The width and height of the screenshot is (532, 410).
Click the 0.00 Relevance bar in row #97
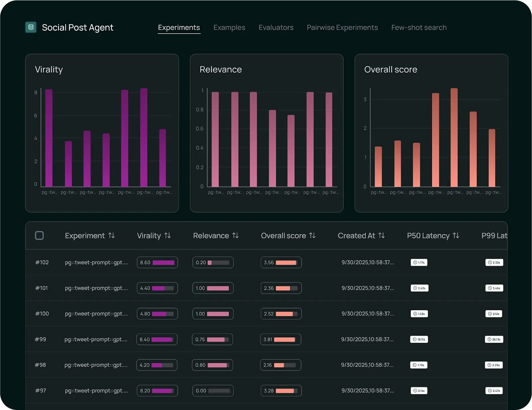[x=213, y=390]
